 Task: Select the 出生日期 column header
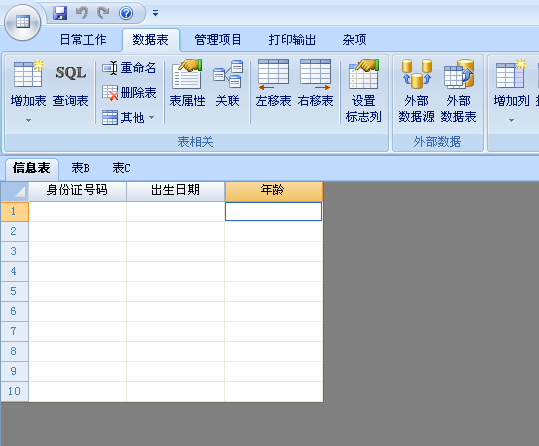175,191
